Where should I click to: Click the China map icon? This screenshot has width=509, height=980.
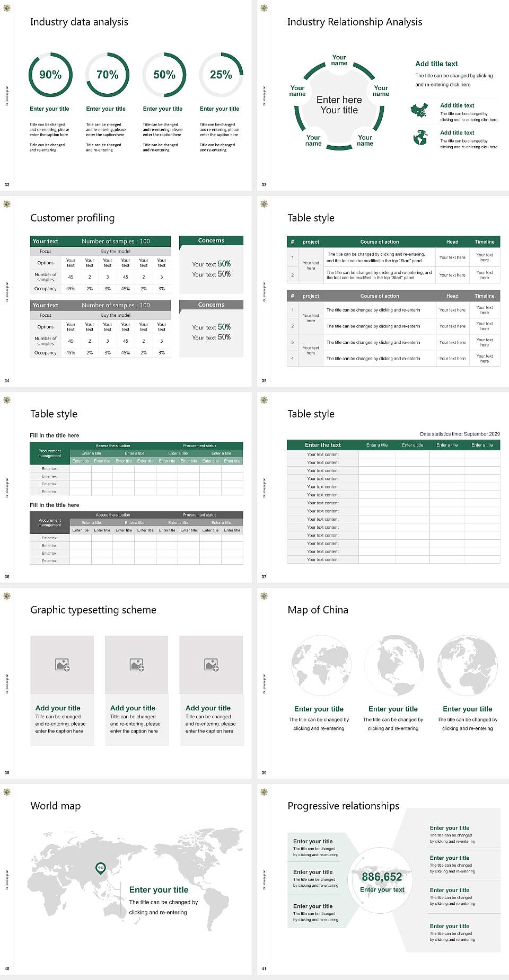(x=419, y=111)
